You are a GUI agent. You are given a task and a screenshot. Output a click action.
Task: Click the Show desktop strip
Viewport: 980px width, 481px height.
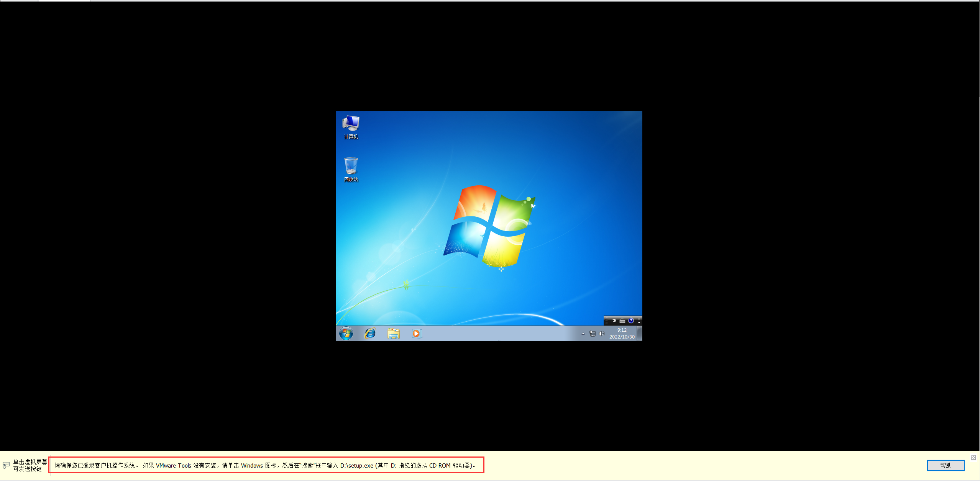(639, 334)
